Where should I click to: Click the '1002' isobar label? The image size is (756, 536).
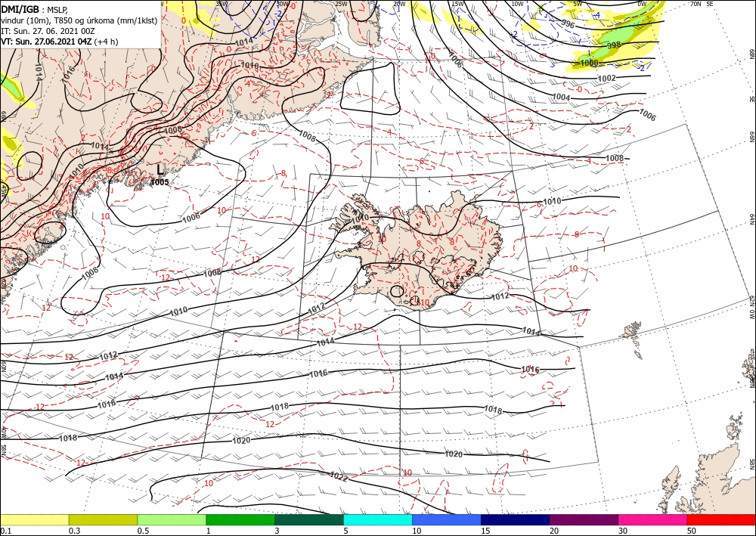pos(606,79)
